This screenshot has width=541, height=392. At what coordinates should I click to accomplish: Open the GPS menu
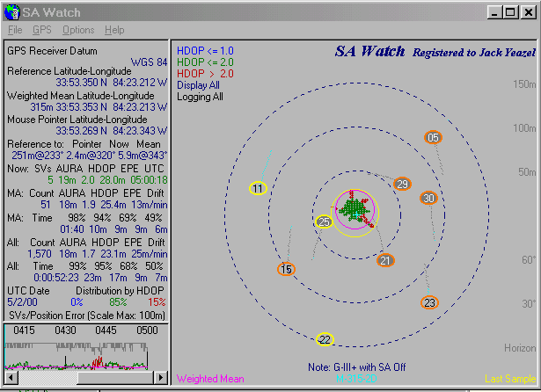point(42,30)
